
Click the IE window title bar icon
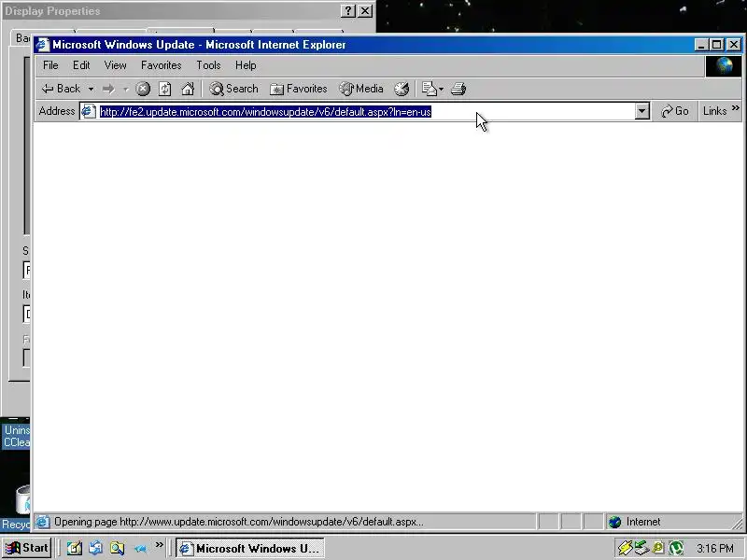(x=42, y=45)
